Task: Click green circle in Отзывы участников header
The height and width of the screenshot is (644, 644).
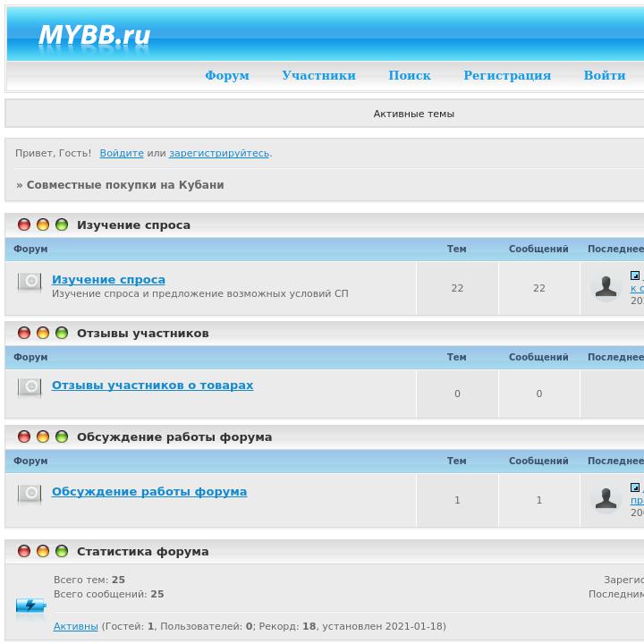Action: pos(62,333)
